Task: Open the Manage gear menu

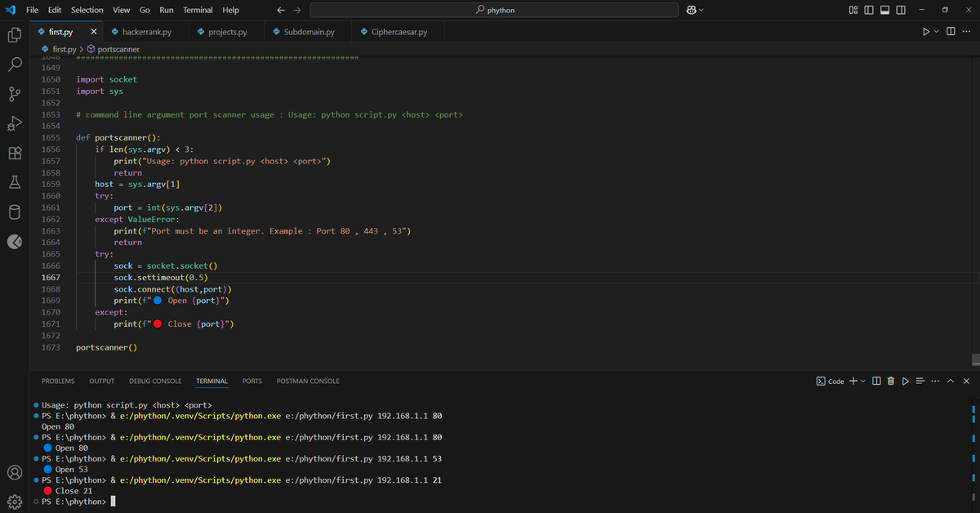Action: [x=14, y=501]
